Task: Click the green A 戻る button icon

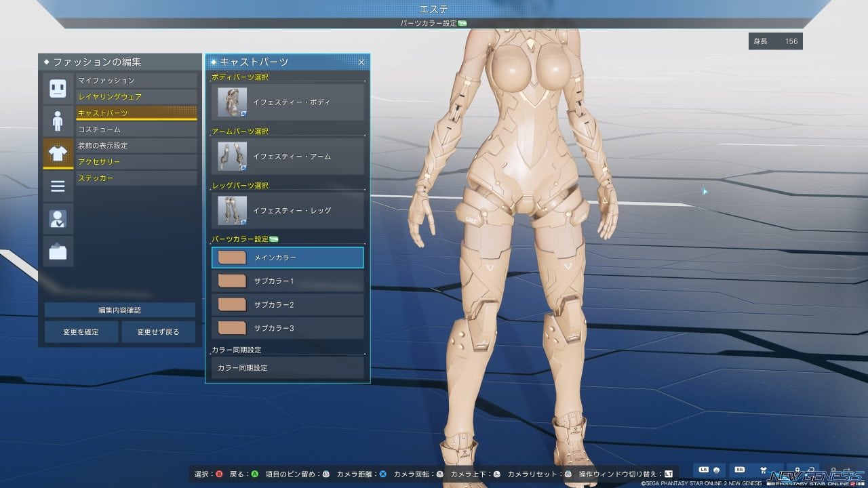Action: 254,474
